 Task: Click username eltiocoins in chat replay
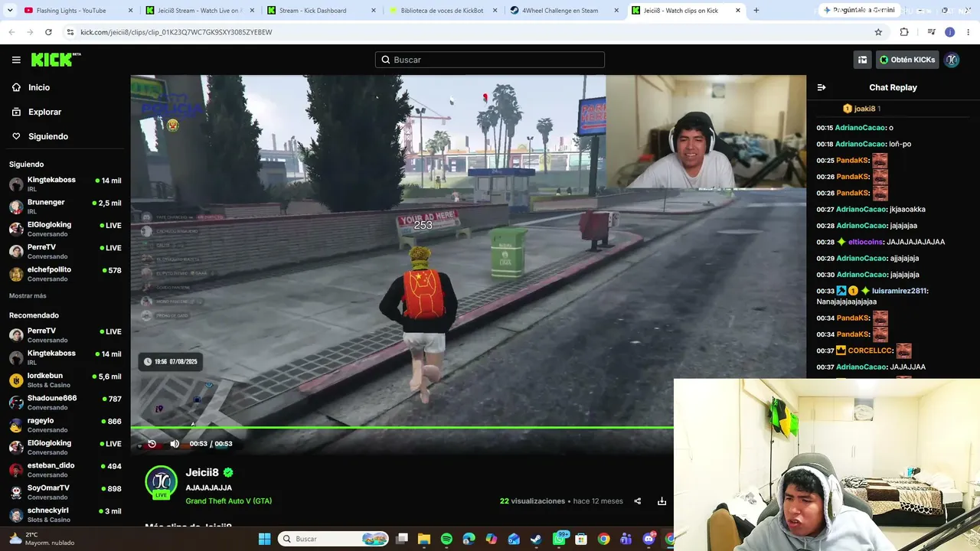coord(865,242)
